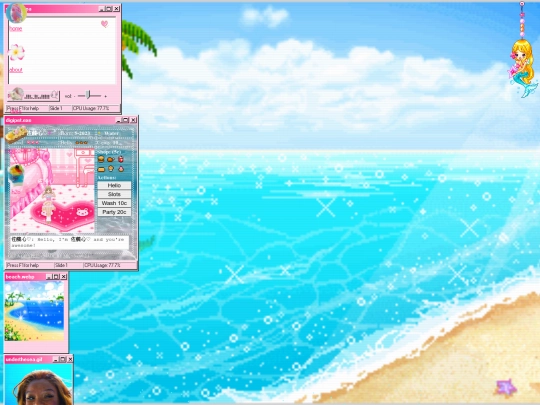
Task: Click the beach ball icon on the top window title bar
Action: (x=16, y=12)
